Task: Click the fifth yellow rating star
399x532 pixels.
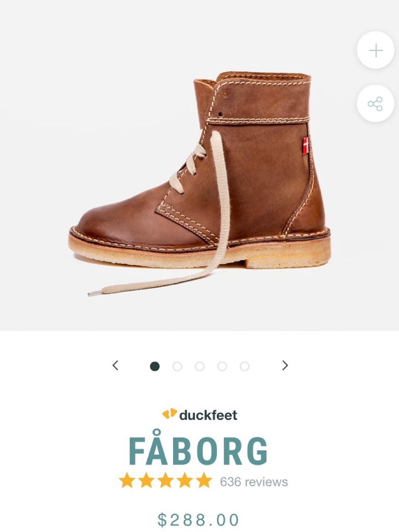Action: pos(204,481)
